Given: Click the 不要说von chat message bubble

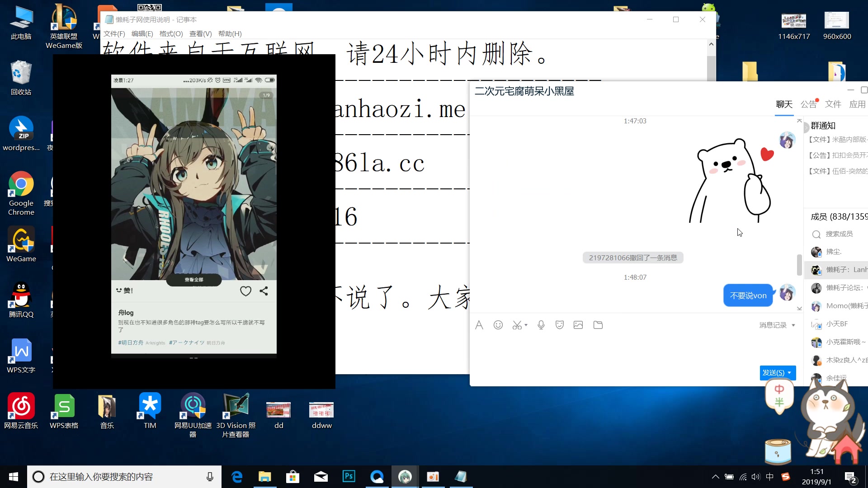Looking at the screenshot, I should point(748,296).
